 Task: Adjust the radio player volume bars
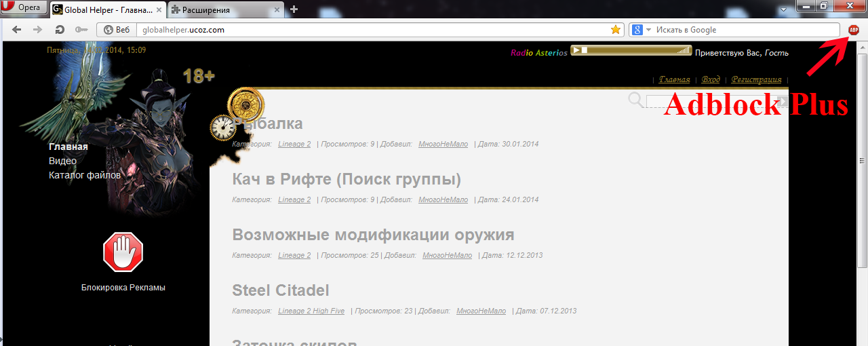tap(685, 50)
